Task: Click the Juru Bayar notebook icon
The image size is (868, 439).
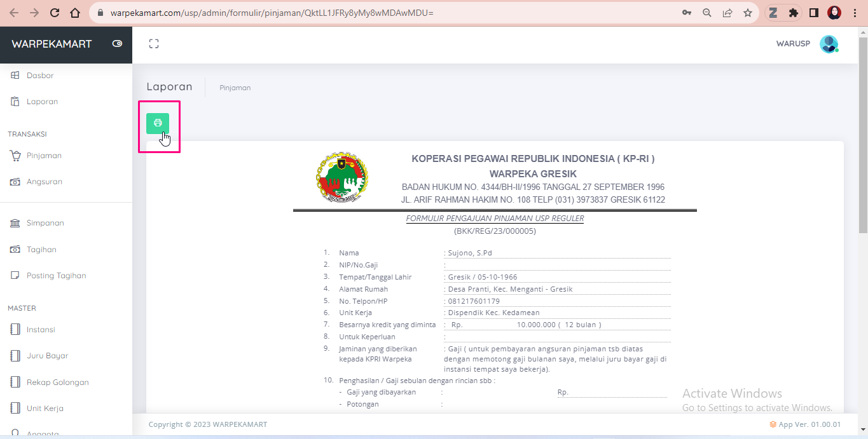Action: 15,356
